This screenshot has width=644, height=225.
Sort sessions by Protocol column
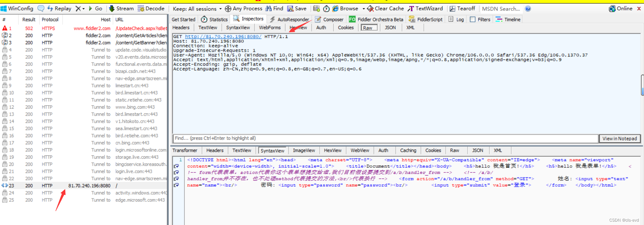tap(50, 20)
